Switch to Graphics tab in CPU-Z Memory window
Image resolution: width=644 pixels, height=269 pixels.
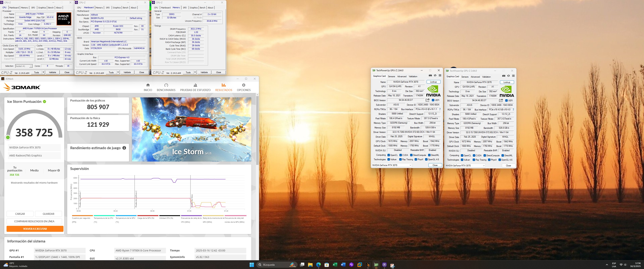point(194,8)
